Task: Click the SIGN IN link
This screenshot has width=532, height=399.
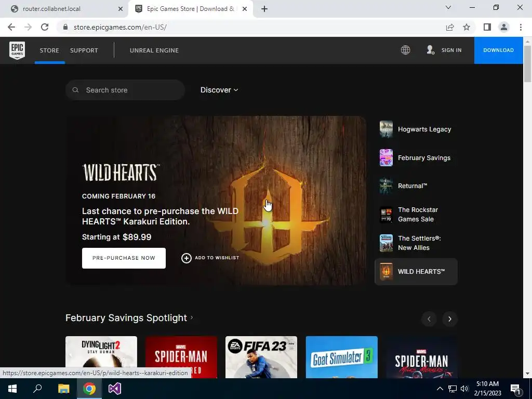Action: tap(451, 50)
